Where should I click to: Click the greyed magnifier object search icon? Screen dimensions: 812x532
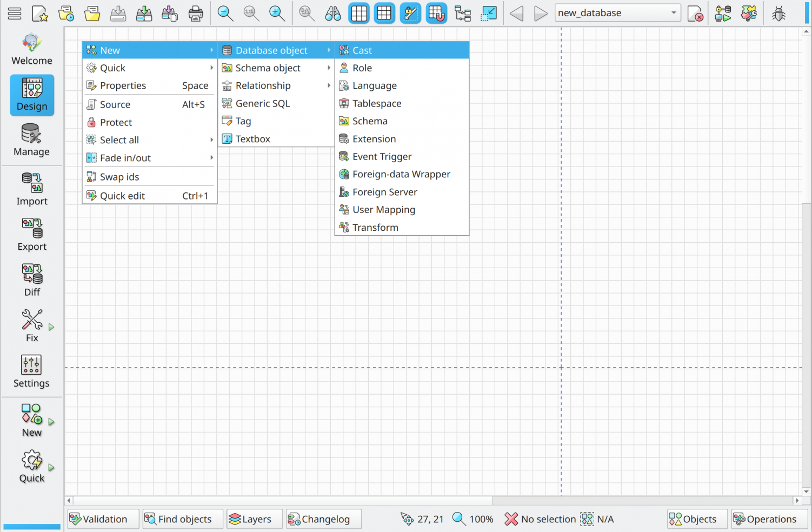[x=307, y=13]
